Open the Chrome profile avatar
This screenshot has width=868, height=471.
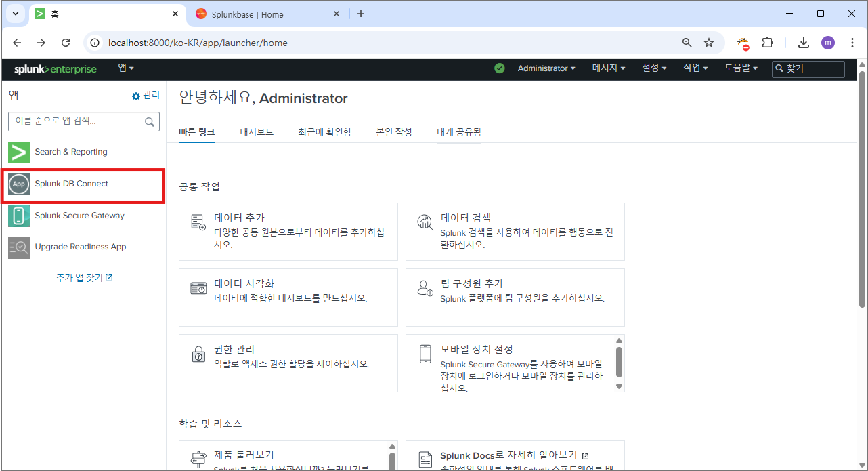pos(828,43)
